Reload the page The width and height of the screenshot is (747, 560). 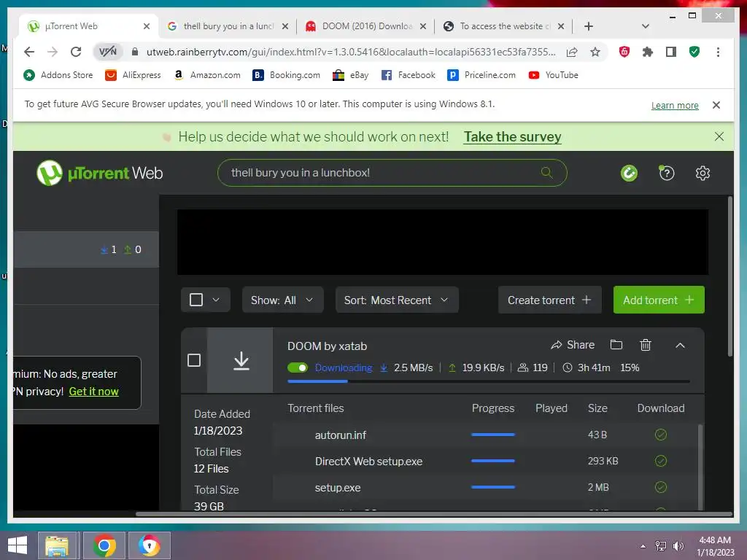[76, 52]
